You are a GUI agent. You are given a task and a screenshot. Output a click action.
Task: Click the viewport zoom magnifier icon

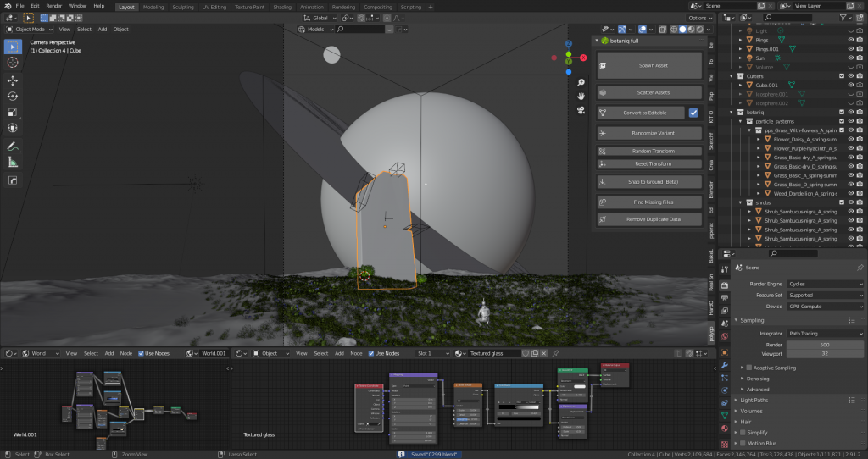pos(581,82)
